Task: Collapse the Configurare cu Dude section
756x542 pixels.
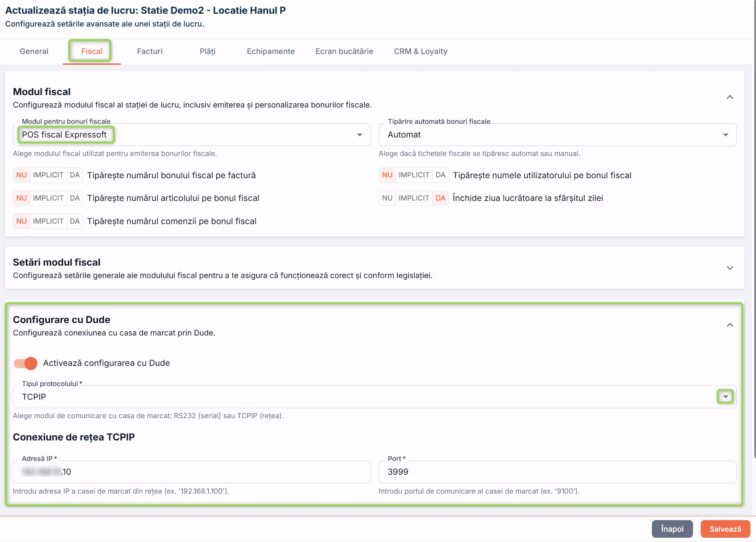Action: tap(730, 325)
